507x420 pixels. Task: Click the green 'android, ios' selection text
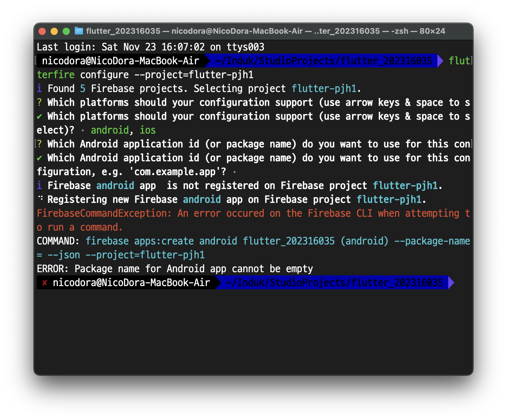pyautogui.click(x=123, y=130)
